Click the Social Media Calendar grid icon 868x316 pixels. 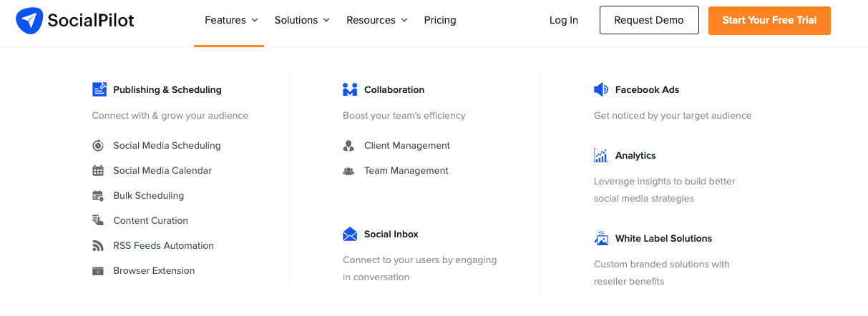[x=98, y=171]
